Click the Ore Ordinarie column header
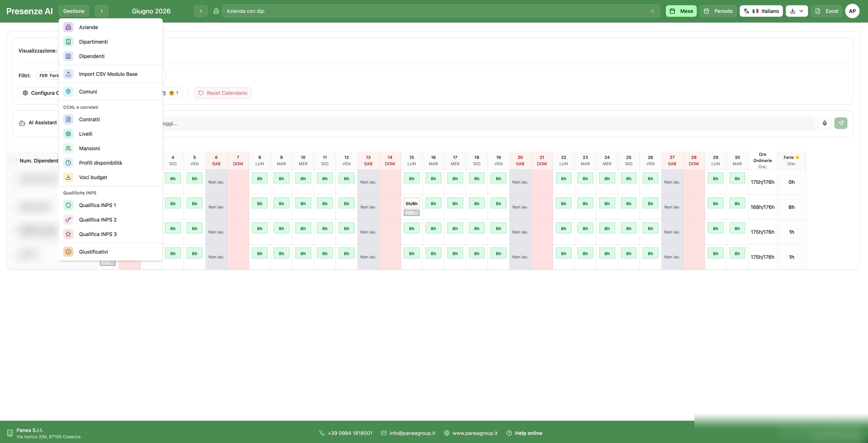The height and width of the screenshot is (443, 868). point(762,161)
